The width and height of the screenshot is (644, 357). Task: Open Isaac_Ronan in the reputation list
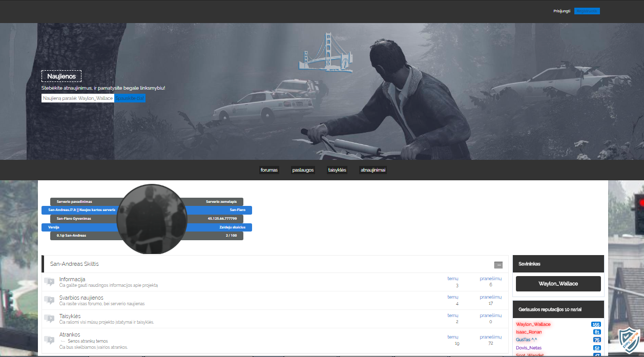pos(529,332)
